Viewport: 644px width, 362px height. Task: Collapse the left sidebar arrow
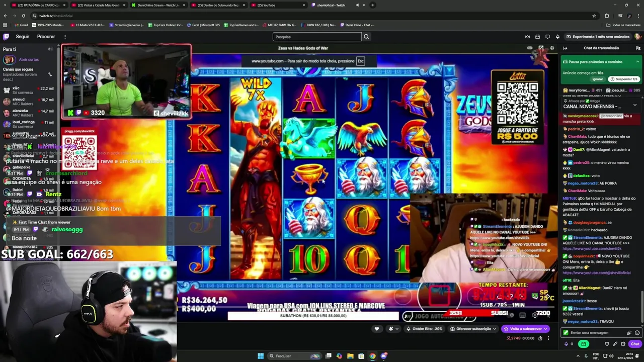point(50,49)
